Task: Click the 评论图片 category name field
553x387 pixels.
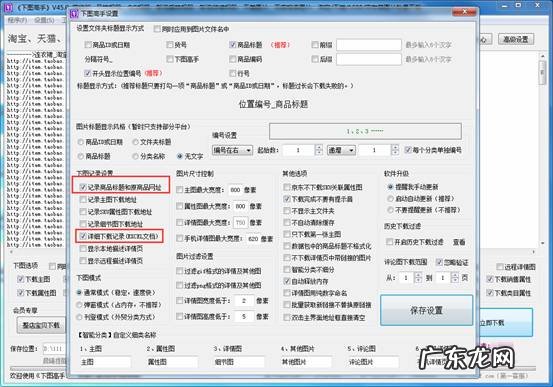Action: [x=373, y=362]
